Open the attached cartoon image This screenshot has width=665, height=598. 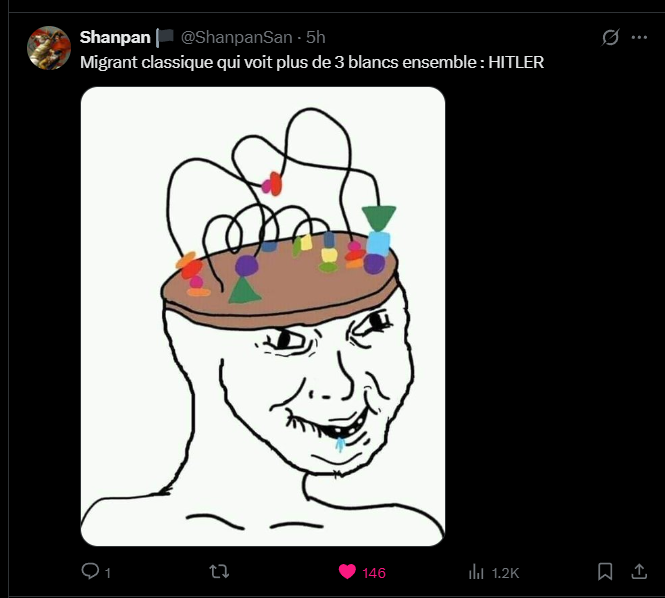263,316
